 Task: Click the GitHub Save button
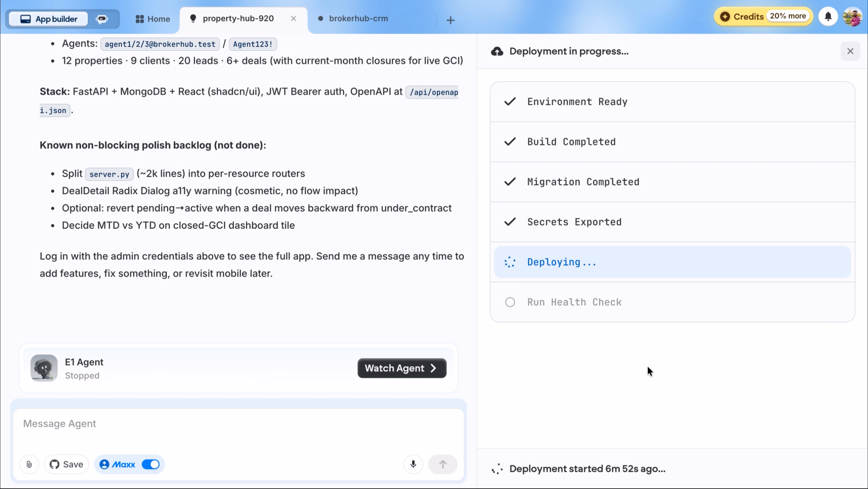click(66, 464)
